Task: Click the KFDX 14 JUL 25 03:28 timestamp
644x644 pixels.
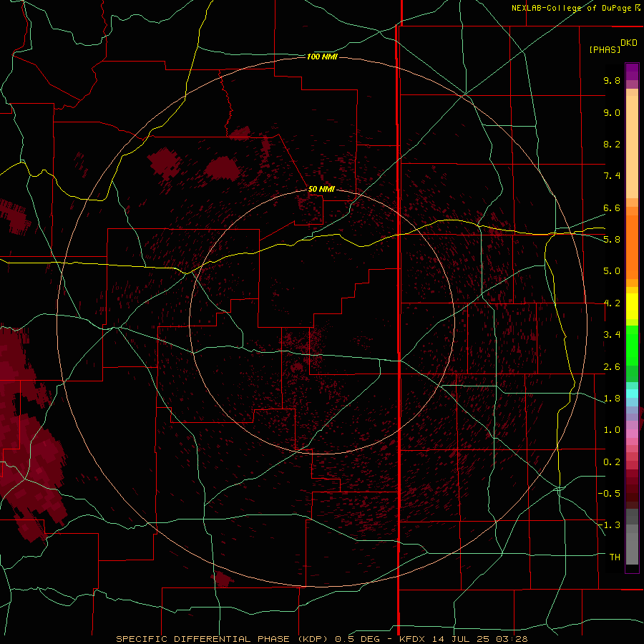Action: click(x=463, y=639)
